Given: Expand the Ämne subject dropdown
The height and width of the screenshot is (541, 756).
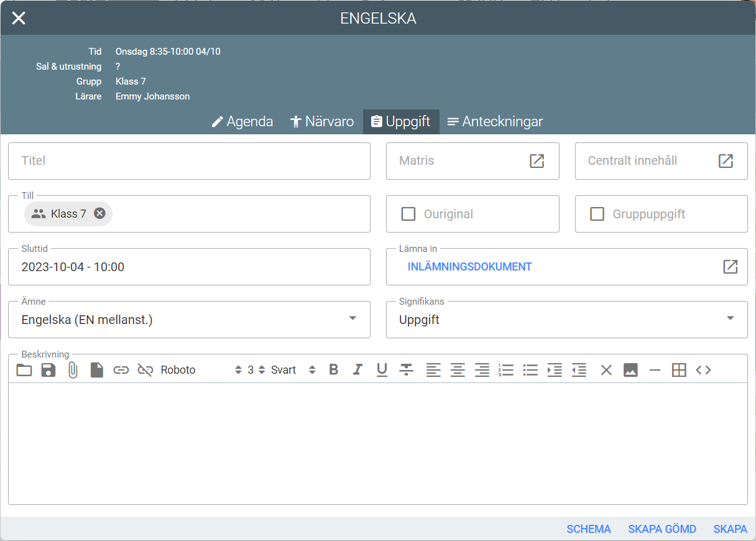Looking at the screenshot, I should 353,318.
